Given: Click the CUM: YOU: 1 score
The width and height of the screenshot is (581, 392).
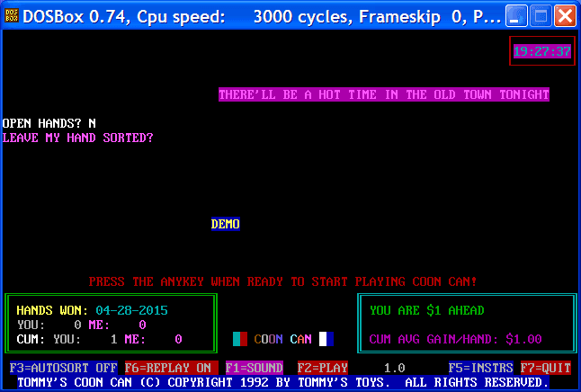Looking at the screenshot, I should [67, 339].
